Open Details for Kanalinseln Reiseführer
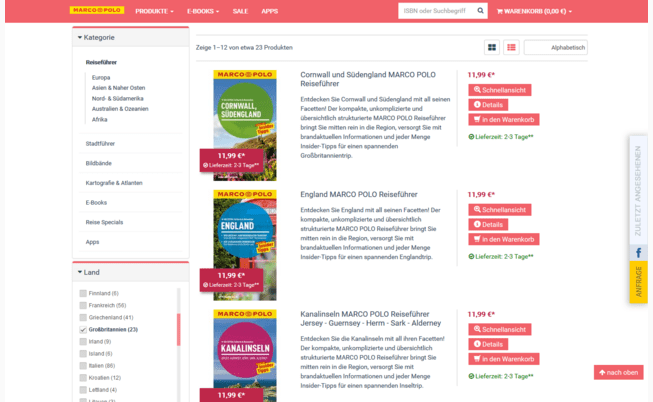This screenshot has width=653, height=402. click(488, 344)
